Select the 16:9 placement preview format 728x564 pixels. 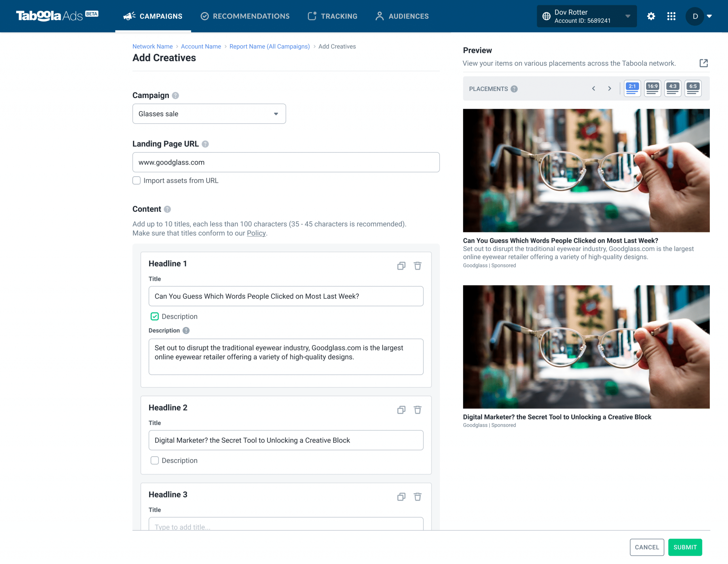click(653, 88)
